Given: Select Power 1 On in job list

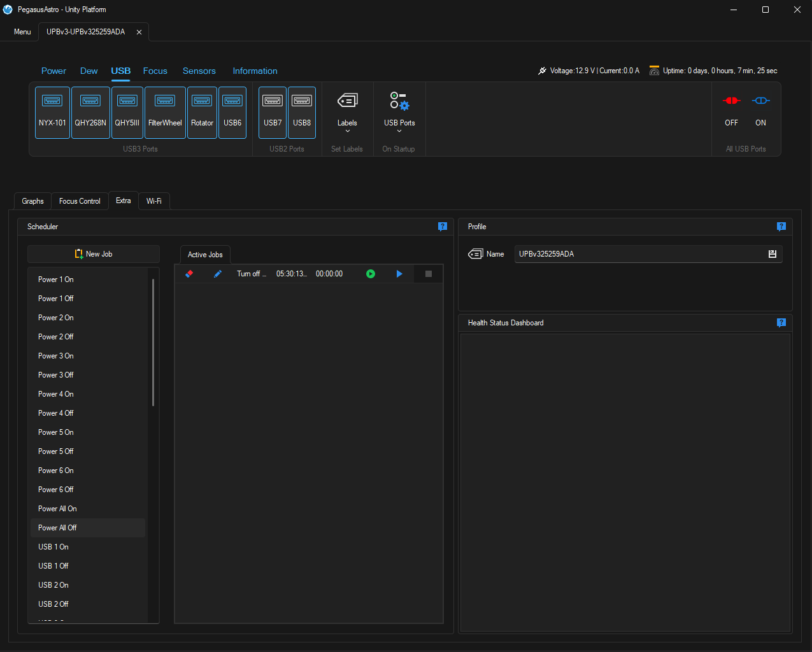Looking at the screenshot, I should tap(88, 280).
